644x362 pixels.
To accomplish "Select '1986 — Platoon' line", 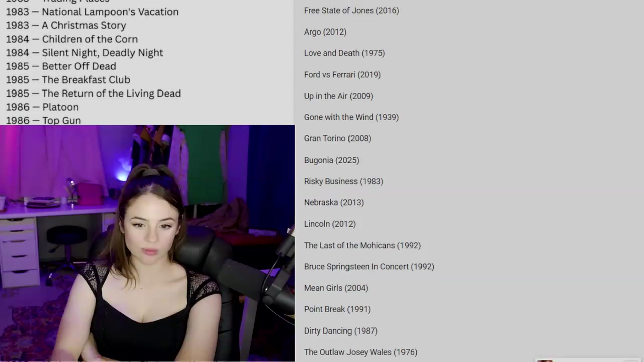I will click(x=42, y=107).
